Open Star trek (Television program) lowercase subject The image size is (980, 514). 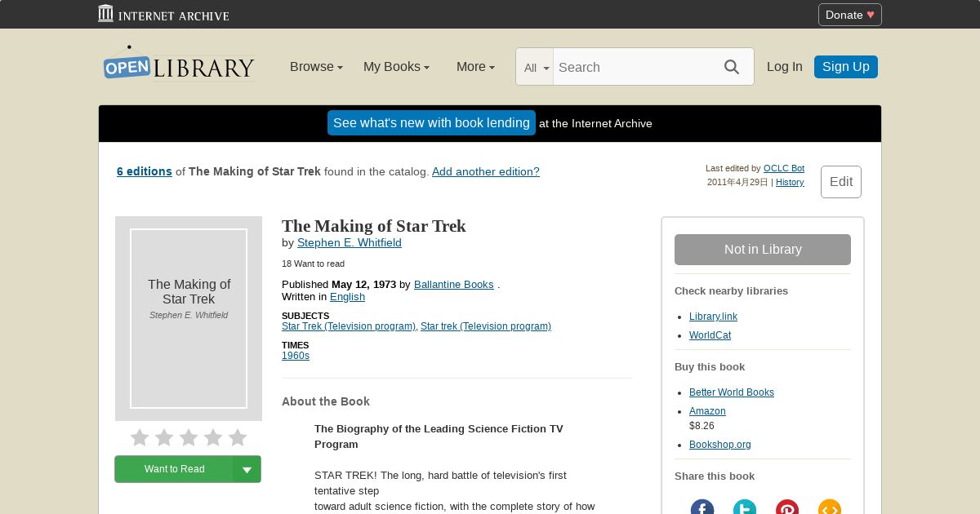pos(486,326)
